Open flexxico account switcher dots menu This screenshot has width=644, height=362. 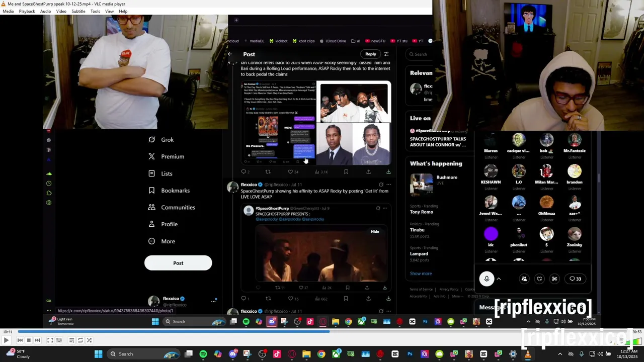click(x=214, y=301)
